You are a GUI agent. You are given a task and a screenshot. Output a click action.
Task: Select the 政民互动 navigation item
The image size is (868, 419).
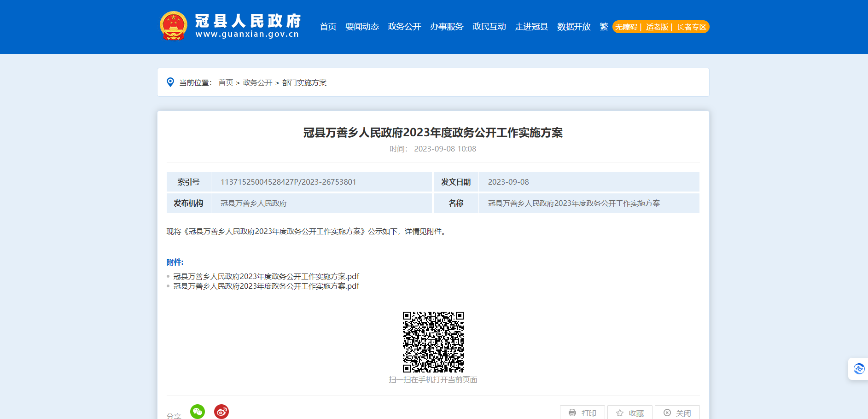click(x=489, y=27)
